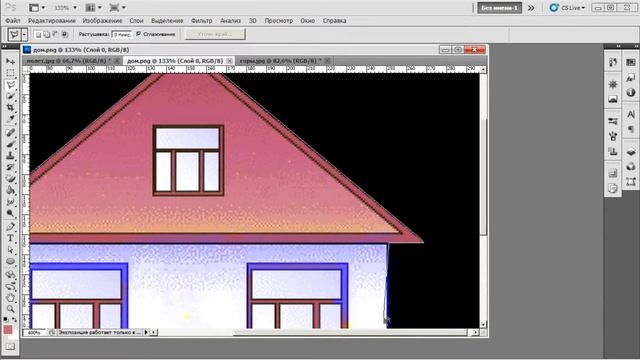Open the Paths panel icon
This screenshot has height=360, width=640.
coord(631,182)
